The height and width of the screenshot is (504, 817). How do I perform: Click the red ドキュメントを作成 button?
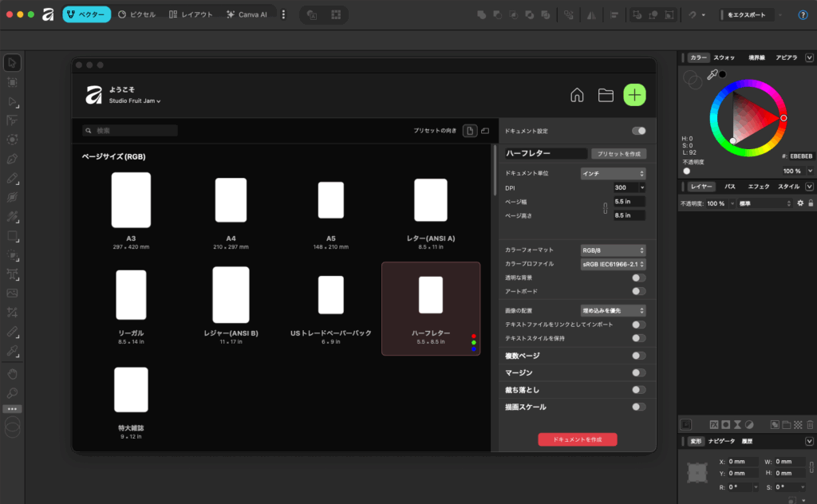577,439
